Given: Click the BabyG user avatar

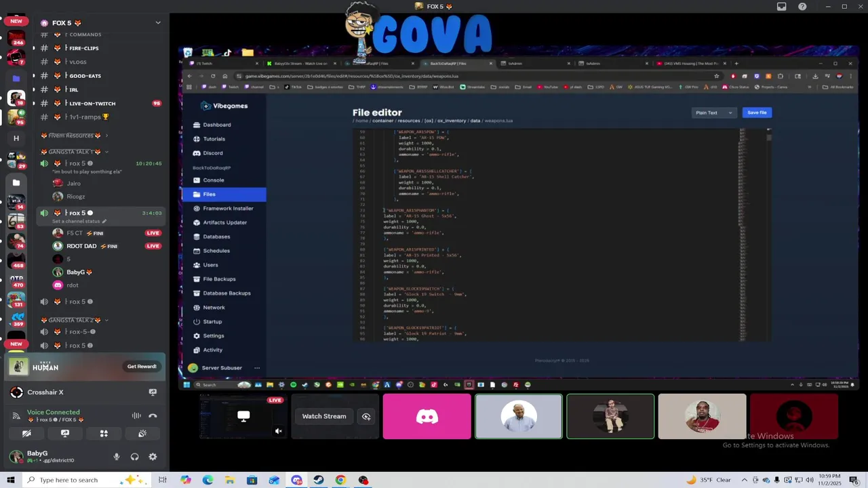Looking at the screenshot, I should tap(16, 456).
